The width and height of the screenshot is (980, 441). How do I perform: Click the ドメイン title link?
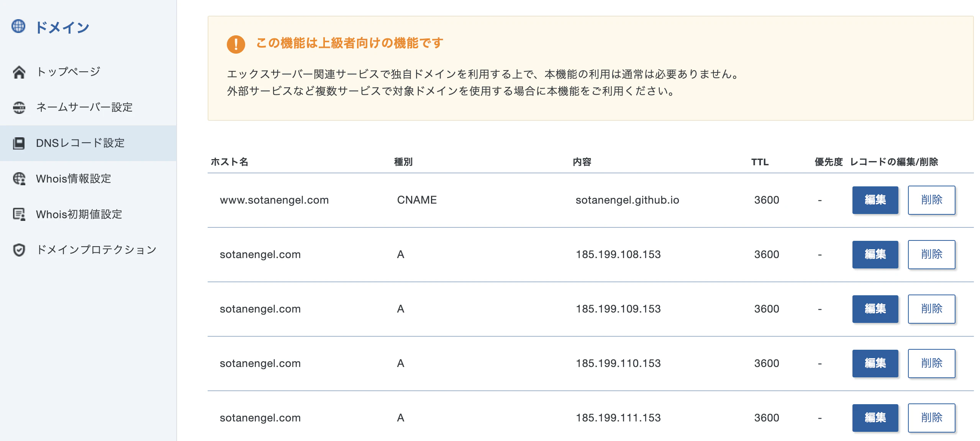pos(62,27)
